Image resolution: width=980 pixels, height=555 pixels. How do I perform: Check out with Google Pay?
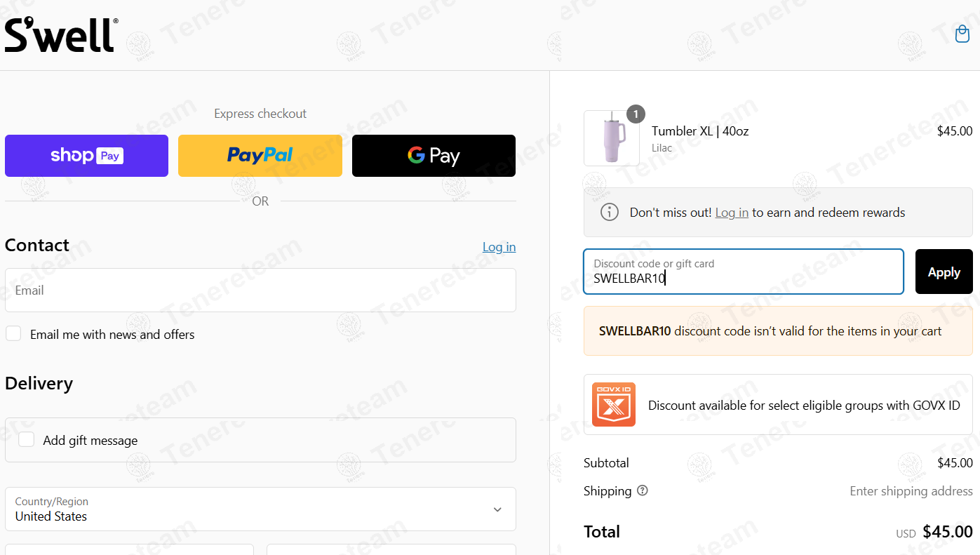click(434, 156)
